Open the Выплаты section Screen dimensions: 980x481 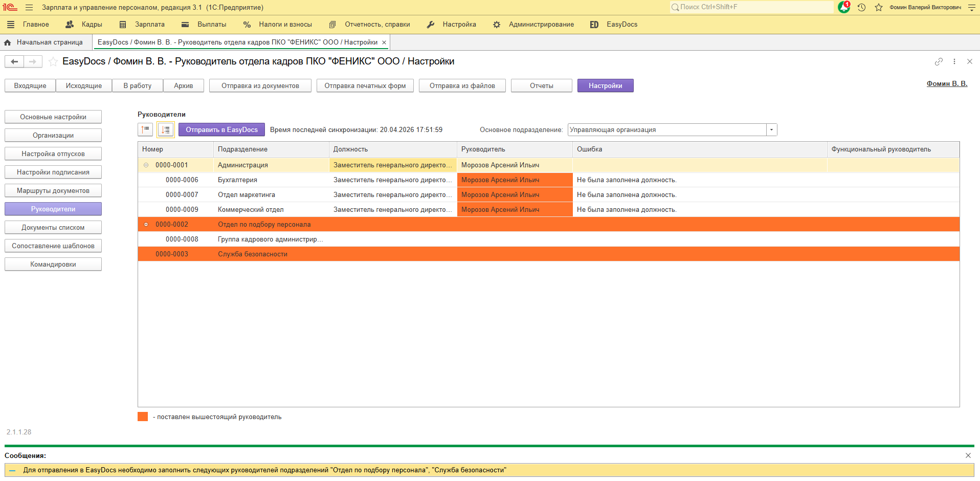click(212, 25)
